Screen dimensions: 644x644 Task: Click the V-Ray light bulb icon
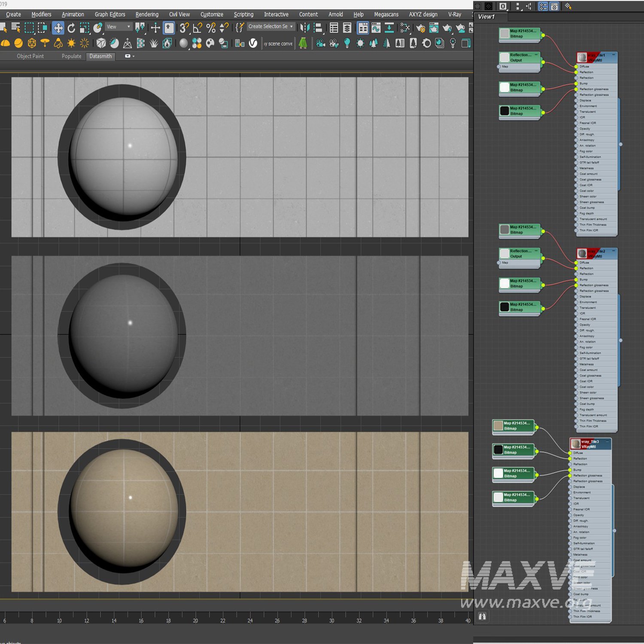[x=347, y=43]
